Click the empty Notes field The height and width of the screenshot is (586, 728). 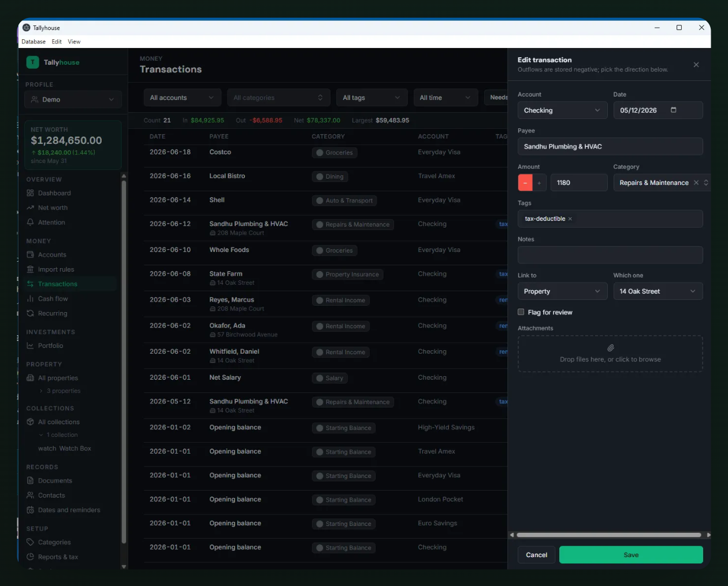pos(610,255)
